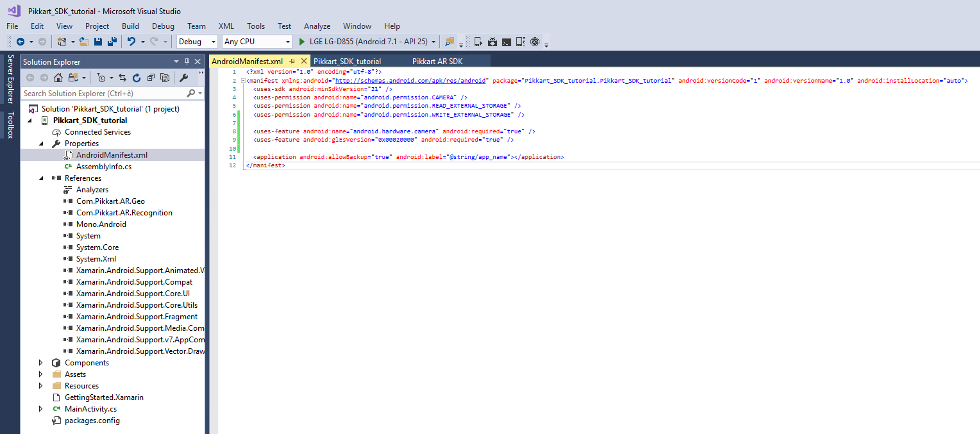This screenshot has height=434, width=980.
Task: Close the AndroidManifest.xml tab
Action: 304,61
